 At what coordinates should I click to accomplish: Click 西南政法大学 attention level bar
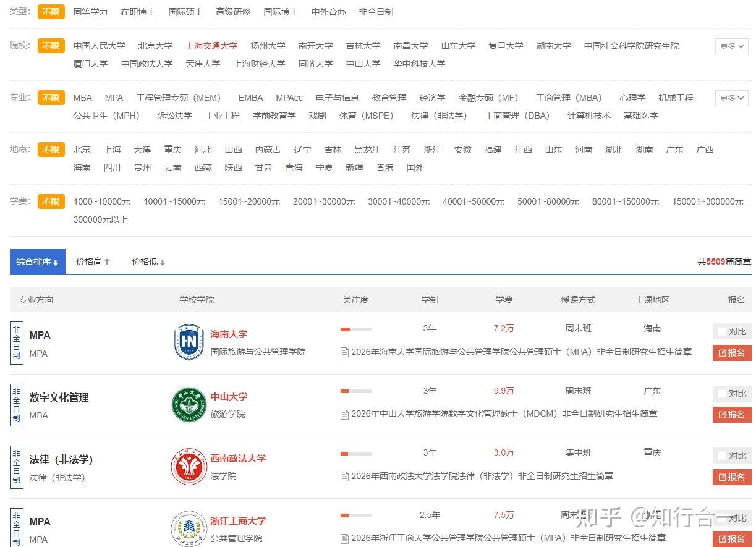(356, 454)
